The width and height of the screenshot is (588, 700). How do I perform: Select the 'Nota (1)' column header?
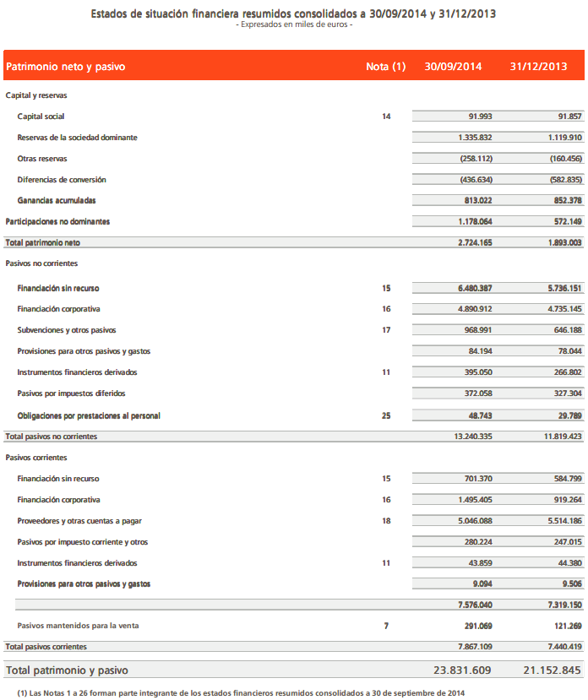[385, 66]
